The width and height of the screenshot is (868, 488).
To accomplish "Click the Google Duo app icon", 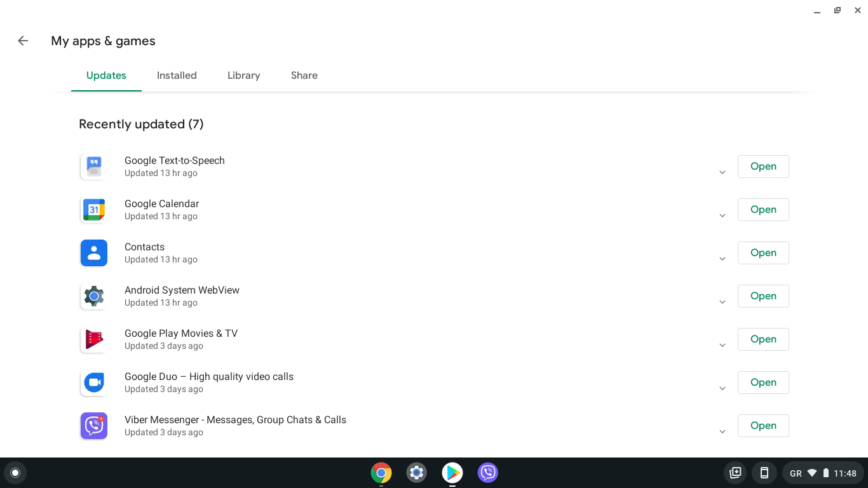I will tap(94, 383).
